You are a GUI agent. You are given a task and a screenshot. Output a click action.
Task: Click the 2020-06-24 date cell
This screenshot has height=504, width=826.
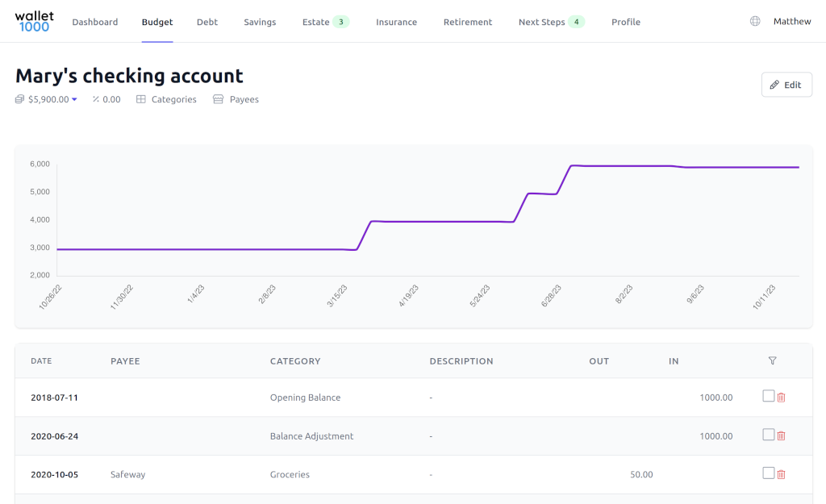pos(54,436)
